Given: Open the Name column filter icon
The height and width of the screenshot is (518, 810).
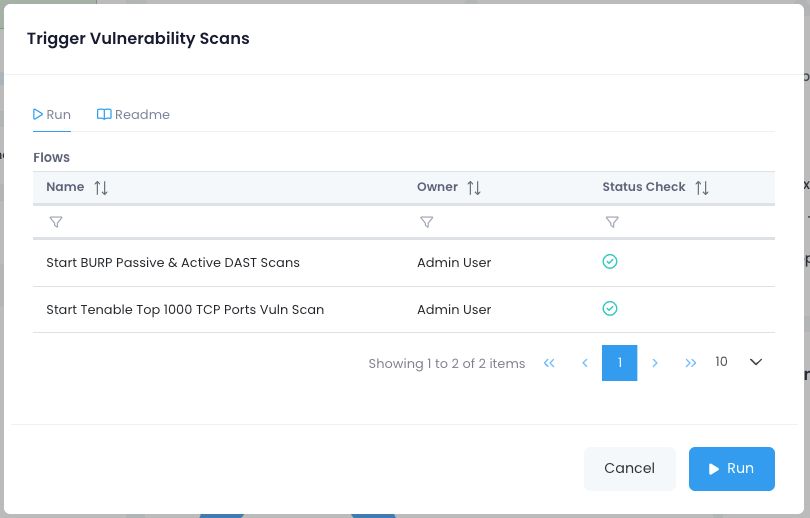Looking at the screenshot, I should coord(56,222).
